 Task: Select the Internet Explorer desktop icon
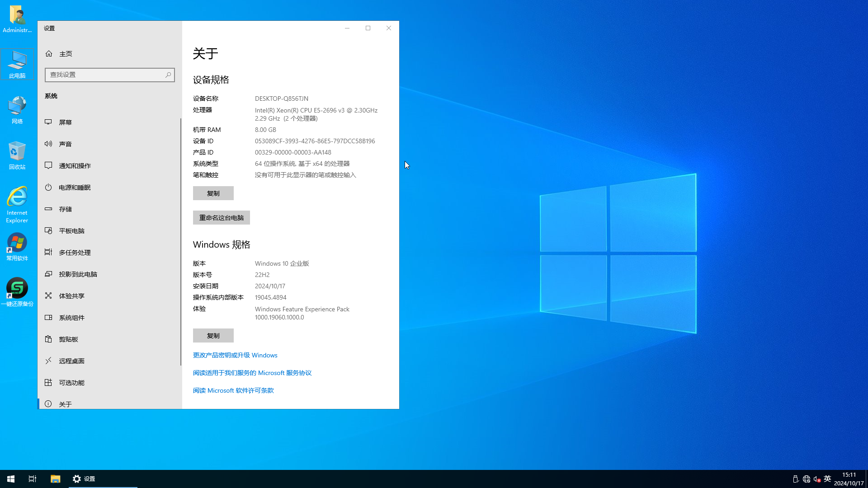[17, 205]
